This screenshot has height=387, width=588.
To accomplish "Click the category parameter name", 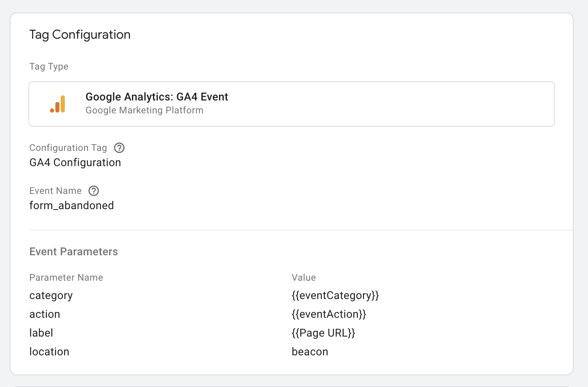I will click(51, 296).
